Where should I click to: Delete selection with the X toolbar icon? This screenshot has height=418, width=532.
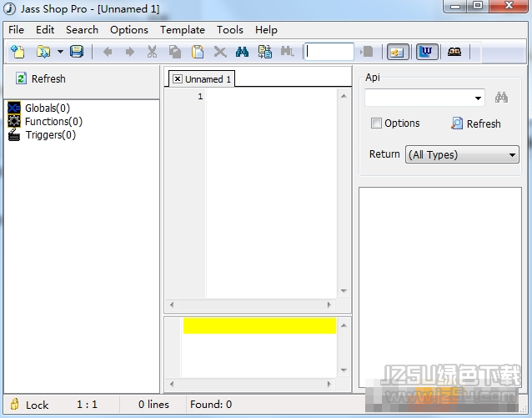(220, 52)
